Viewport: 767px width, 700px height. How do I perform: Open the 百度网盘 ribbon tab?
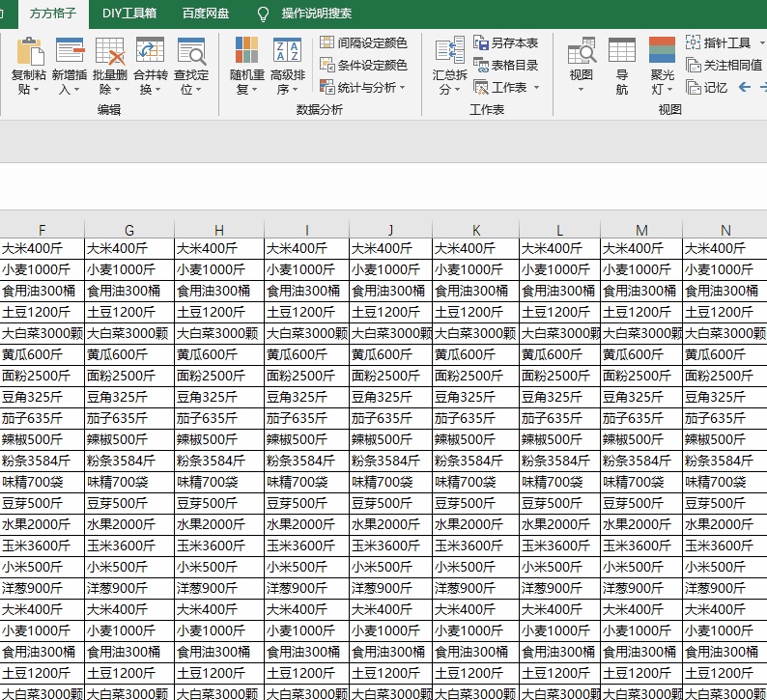click(x=206, y=14)
